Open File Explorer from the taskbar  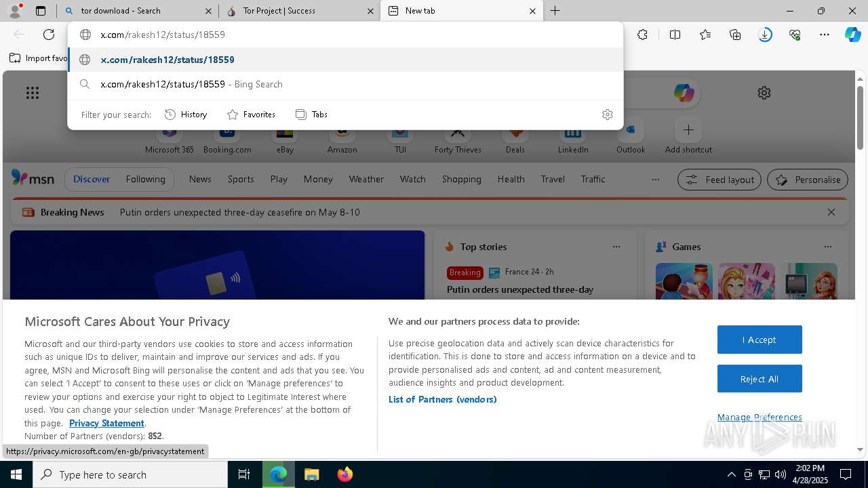[311, 474]
